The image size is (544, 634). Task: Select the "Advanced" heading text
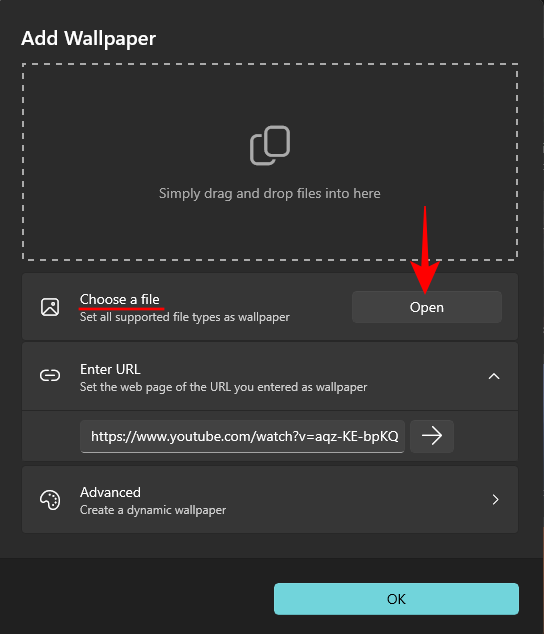click(x=110, y=492)
